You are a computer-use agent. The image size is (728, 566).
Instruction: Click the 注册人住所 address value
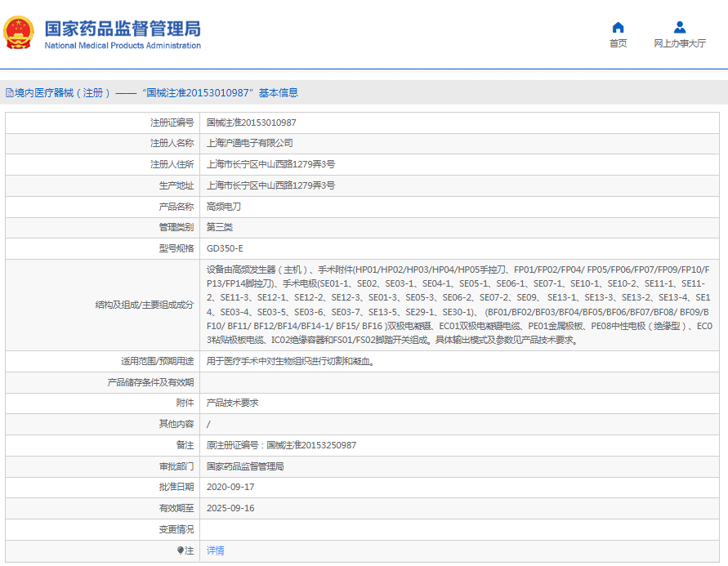[270, 164]
